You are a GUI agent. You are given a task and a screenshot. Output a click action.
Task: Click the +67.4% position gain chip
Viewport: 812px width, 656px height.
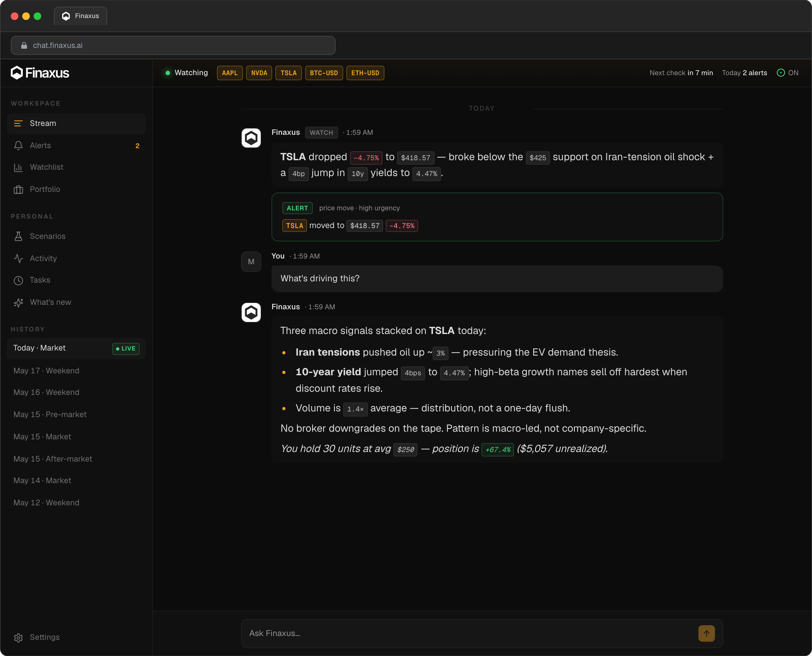pos(498,449)
